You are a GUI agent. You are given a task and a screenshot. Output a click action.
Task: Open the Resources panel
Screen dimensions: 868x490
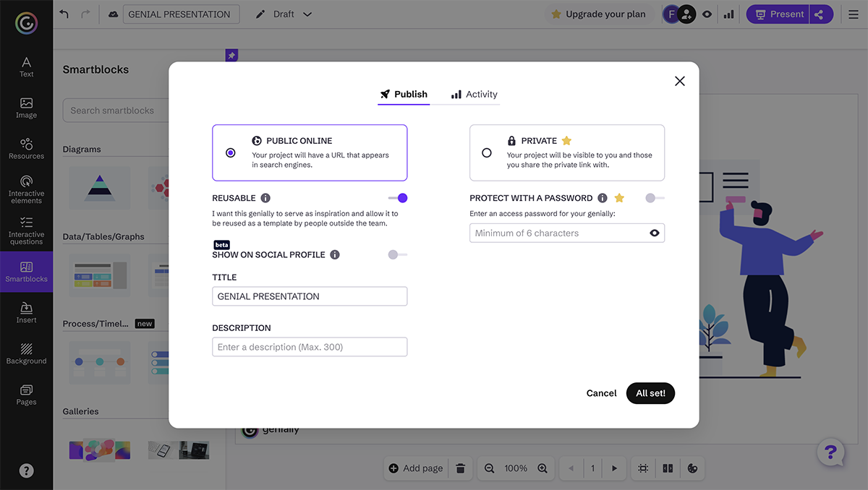[26, 148]
